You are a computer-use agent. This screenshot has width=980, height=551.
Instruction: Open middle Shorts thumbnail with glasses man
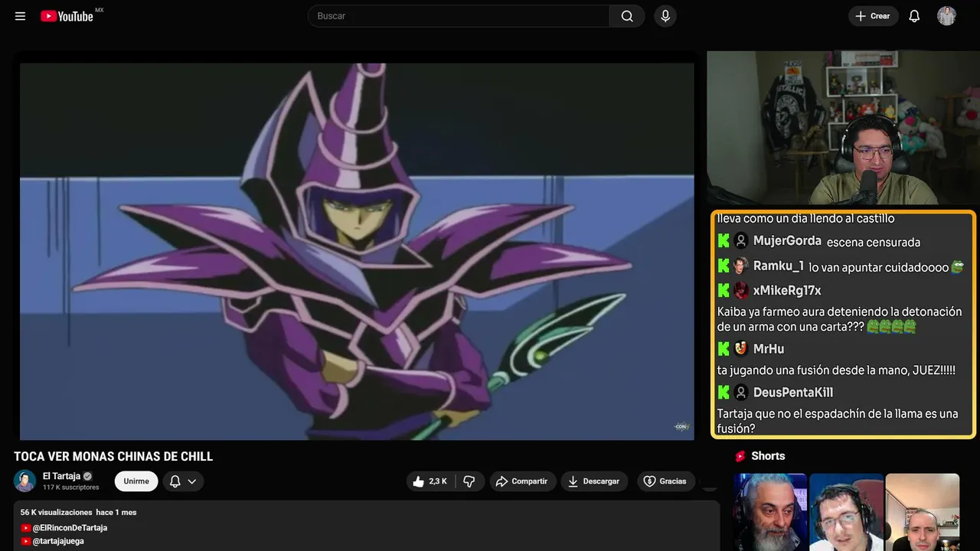pos(846,512)
